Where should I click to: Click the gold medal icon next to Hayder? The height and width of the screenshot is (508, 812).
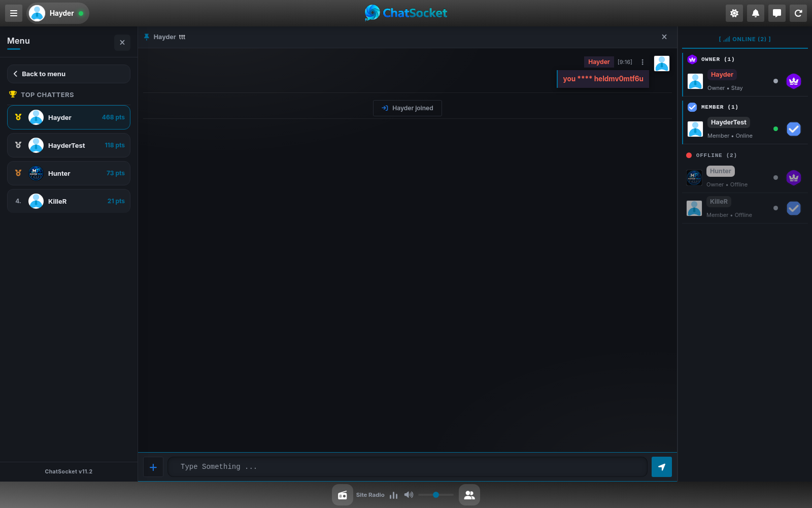click(18, 117)
